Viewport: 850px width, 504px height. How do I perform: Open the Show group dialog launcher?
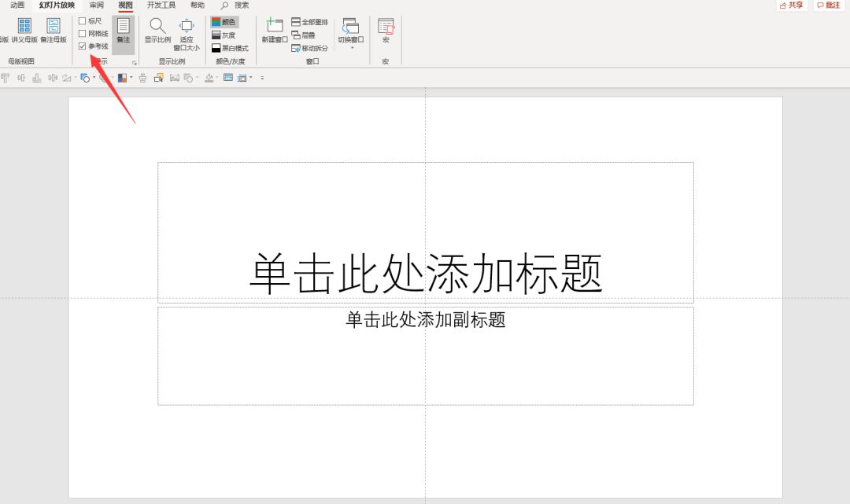coord(134,62)
